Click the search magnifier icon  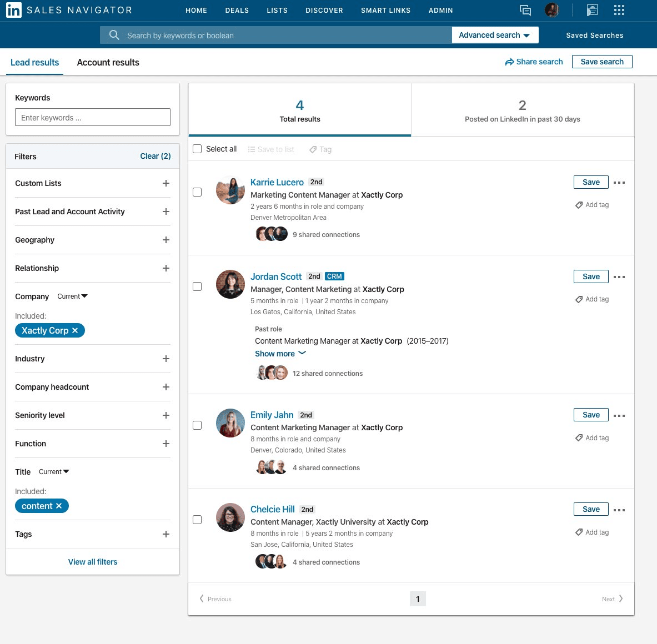(114, 35)
